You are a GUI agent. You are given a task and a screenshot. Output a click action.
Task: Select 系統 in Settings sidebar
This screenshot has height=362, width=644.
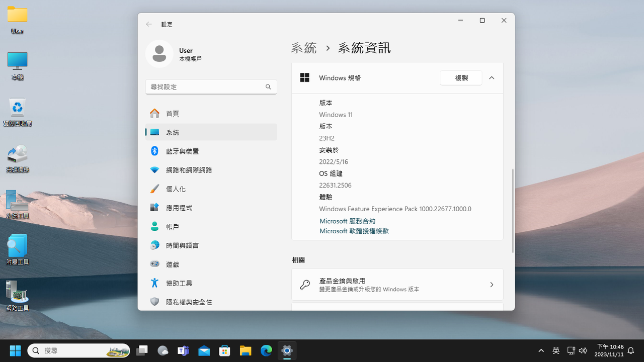(211, 132)
